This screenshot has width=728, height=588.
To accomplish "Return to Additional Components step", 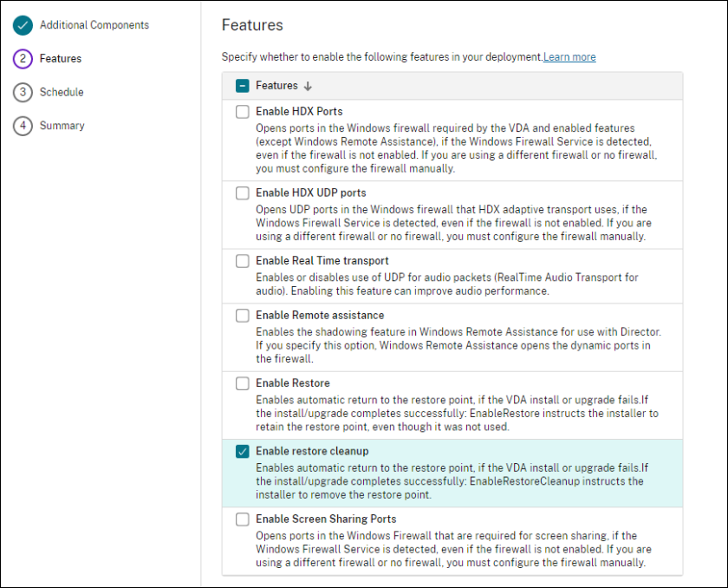I will click(x=94, y=25).
